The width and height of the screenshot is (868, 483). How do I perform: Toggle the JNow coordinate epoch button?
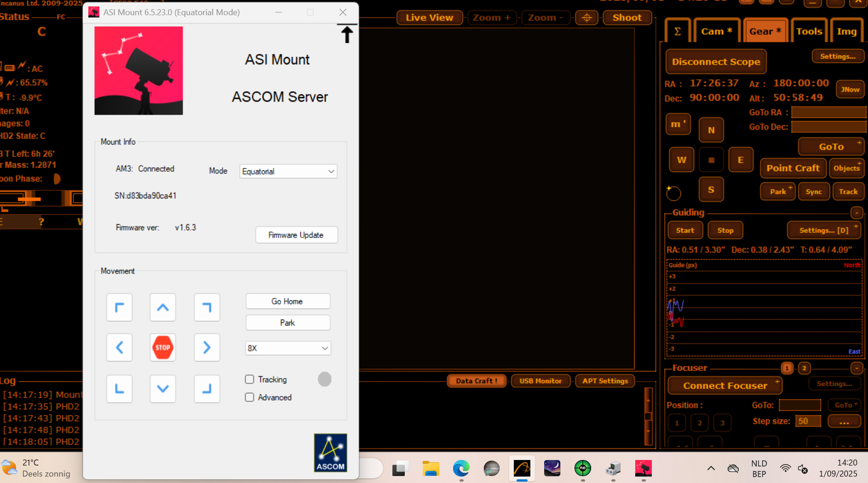[x=850, y=89]
